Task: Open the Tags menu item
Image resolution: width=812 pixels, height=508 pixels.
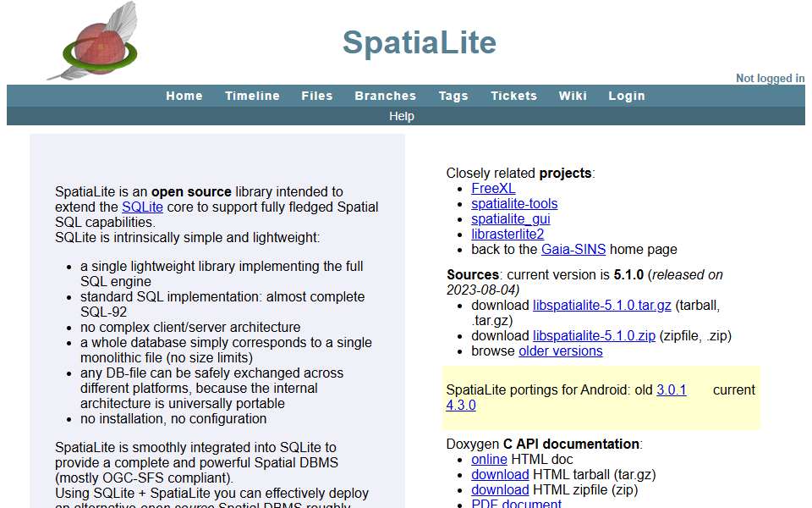Action: tap(453, 96)
